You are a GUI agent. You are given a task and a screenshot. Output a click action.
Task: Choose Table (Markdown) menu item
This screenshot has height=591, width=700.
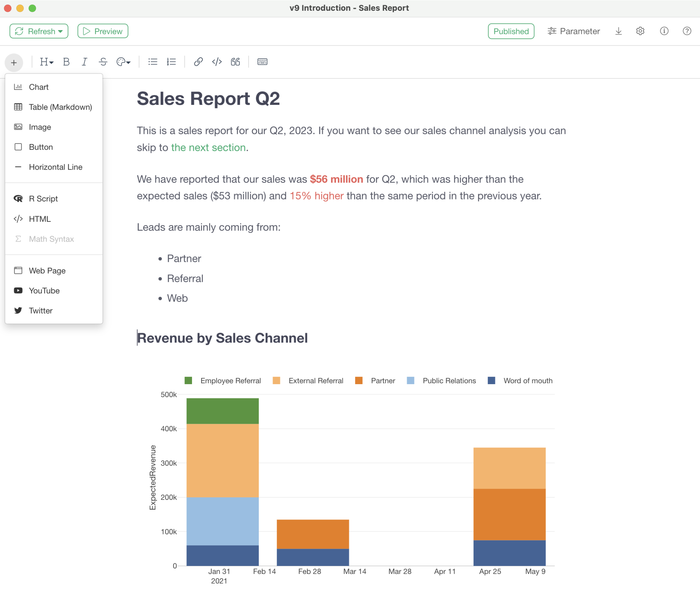(x=60, y=107)
